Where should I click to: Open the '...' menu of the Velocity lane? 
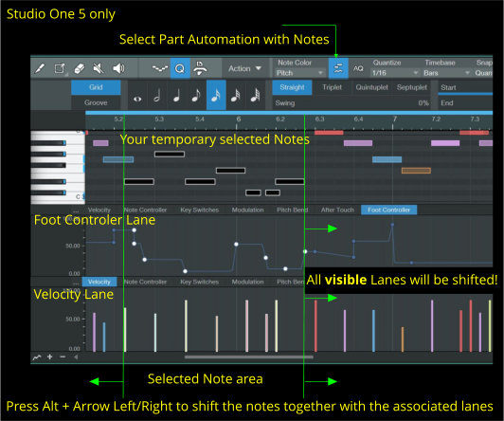76,283
